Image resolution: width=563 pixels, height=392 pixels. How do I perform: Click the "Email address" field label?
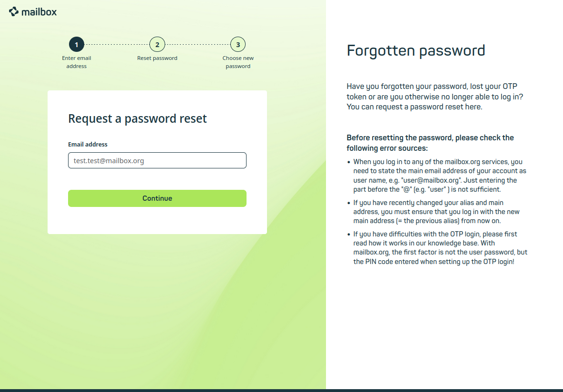88,144
